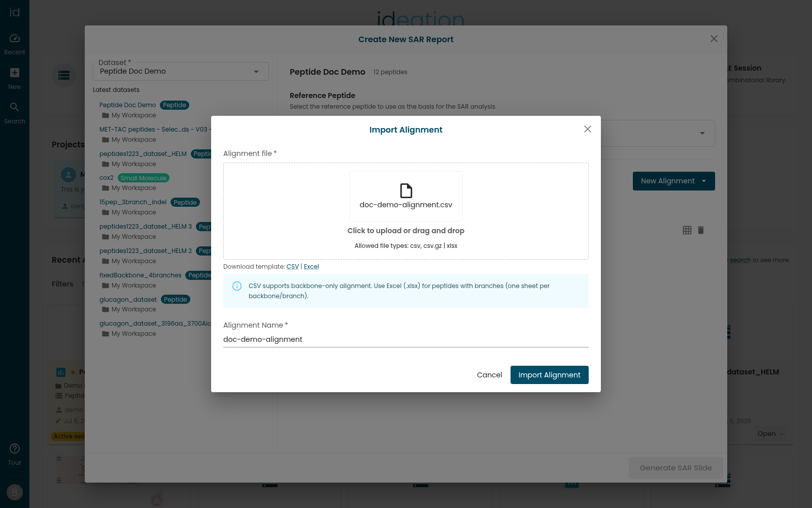Select glucagon_dataset entry
Screen dimensions: 812x508
pyautogui.click(x=128, y=300)
